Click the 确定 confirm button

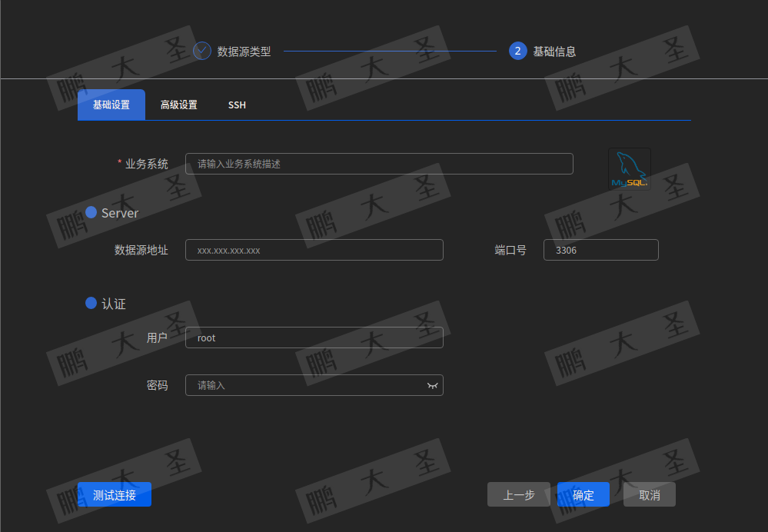click(583, 494)
